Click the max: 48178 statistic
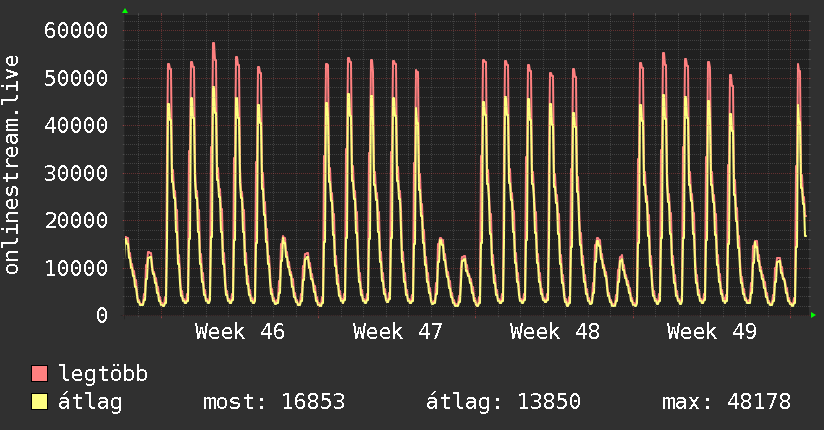This screenshot has height=430, width=824. pos(726,402)
